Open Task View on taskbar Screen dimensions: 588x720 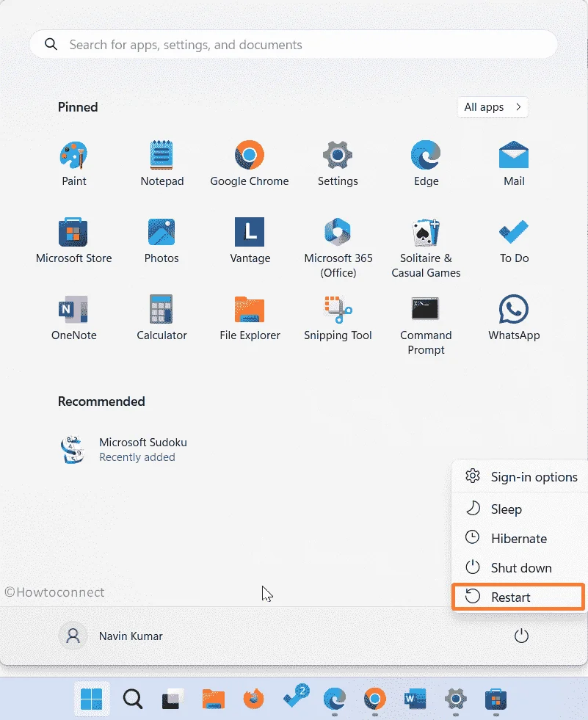pos(173,699)
